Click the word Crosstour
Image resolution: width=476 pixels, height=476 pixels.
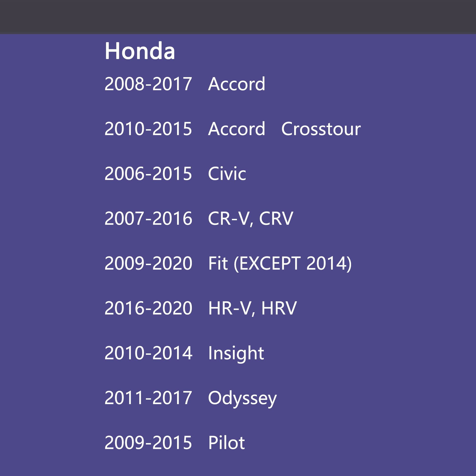click(321, 129)
